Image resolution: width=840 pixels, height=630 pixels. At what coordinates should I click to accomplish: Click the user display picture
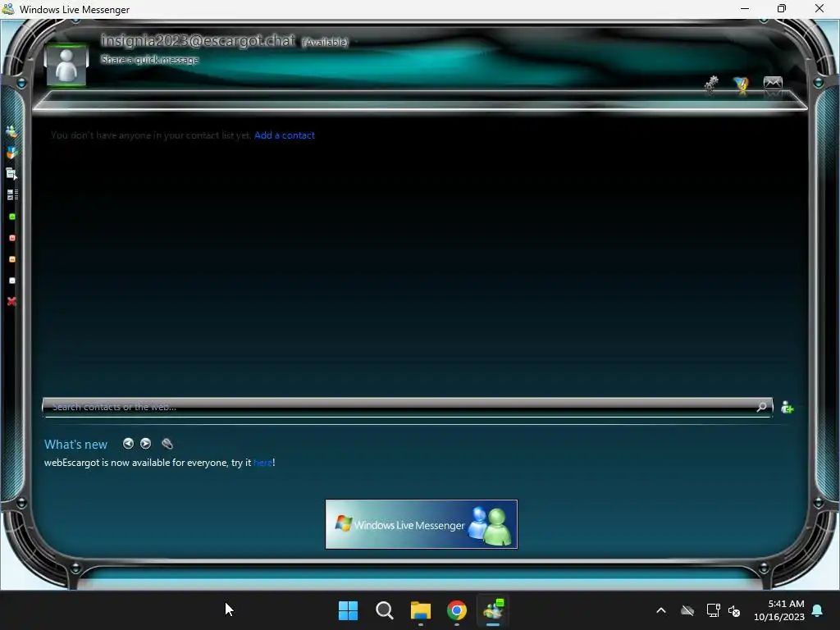click(x=66, y=65)
